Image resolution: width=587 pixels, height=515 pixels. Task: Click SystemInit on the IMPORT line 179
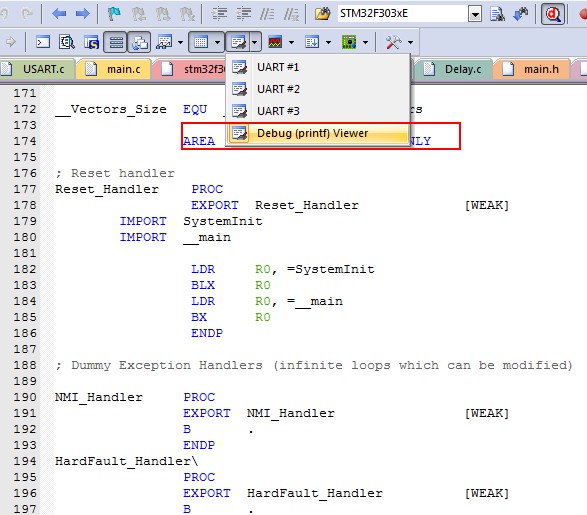click(x=223, y=221)
